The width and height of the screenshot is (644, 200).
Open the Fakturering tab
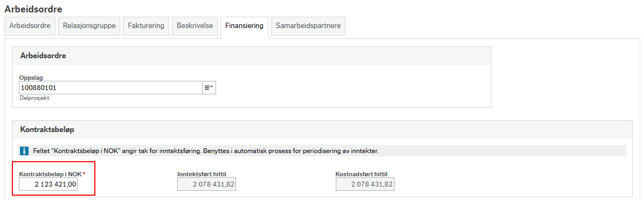tap(146, 26)
